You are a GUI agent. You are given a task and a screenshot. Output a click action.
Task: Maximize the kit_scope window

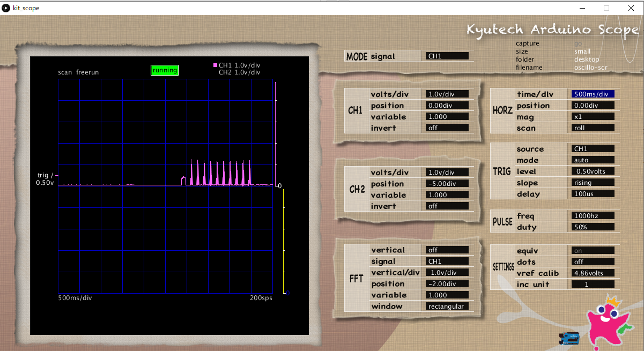coord(606,8)
